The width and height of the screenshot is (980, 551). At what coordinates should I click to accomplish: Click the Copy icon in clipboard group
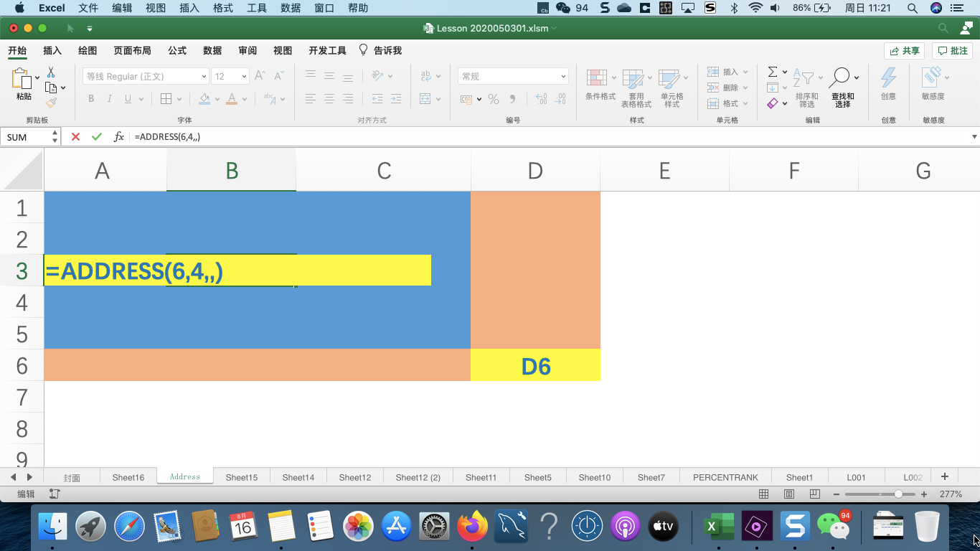[x=51, y=88]
